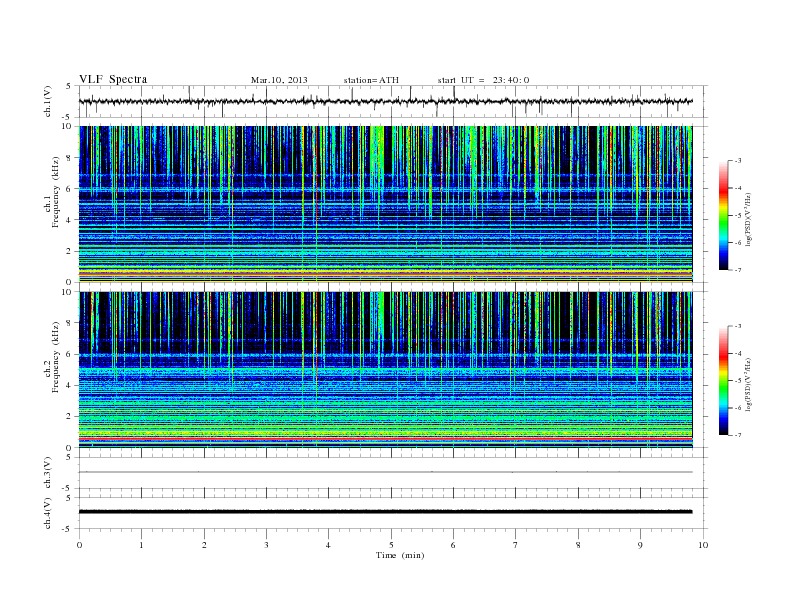The image size is (792, 612).
Task: Click the "4" tick on the time axis
Action: click(x=328, y=545)
